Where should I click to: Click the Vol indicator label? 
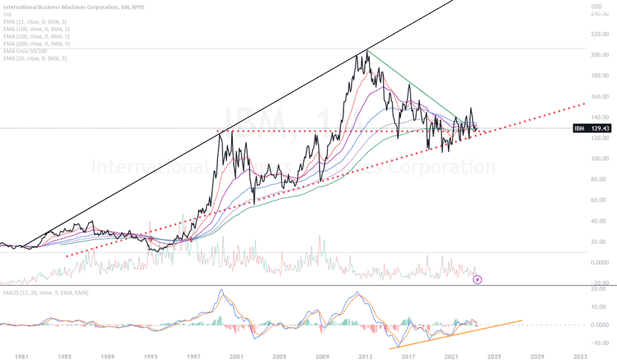click(x=7, y=15)
